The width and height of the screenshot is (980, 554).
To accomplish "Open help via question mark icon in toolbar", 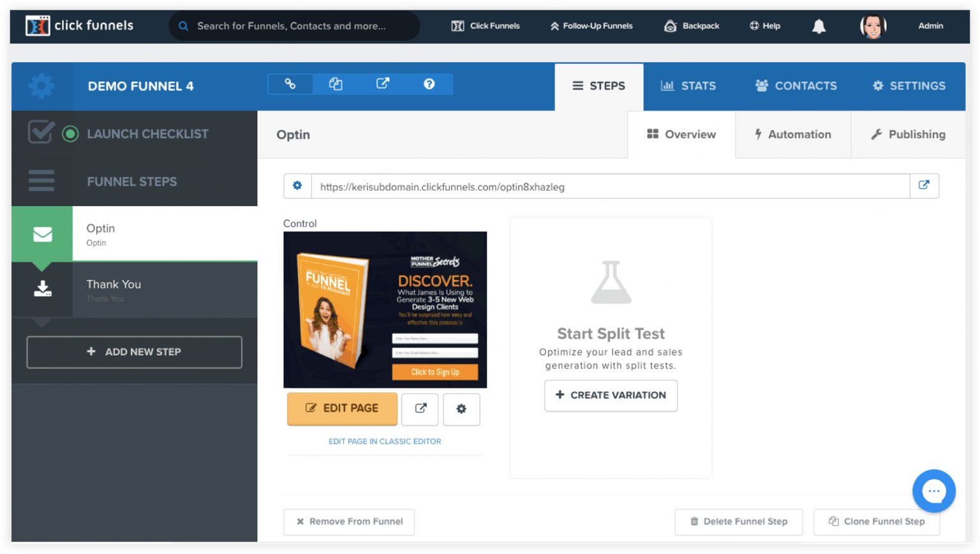I will click(429, 84).
